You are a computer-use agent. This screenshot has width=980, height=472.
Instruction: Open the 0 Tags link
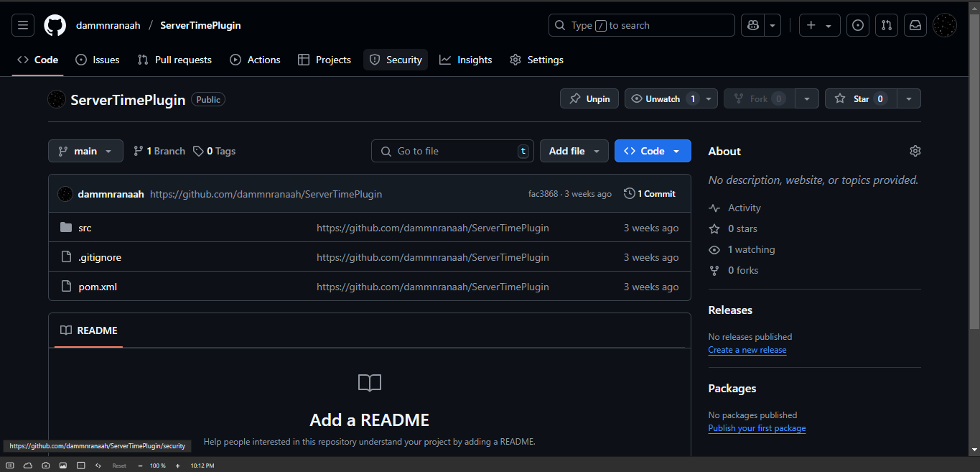tap(214, 151)
